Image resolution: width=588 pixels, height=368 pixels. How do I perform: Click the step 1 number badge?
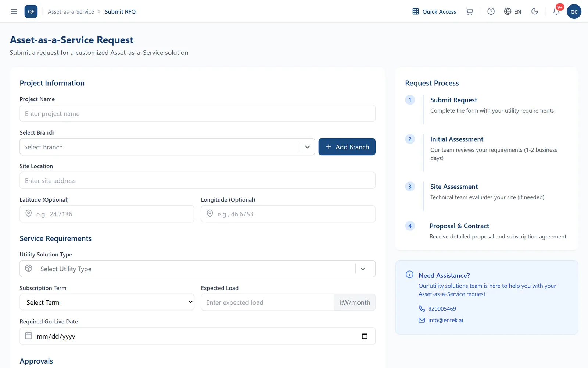tap(410, 100)
